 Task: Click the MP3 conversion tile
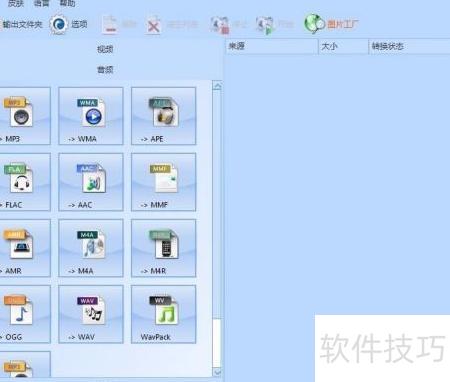(x=25, y=116)
